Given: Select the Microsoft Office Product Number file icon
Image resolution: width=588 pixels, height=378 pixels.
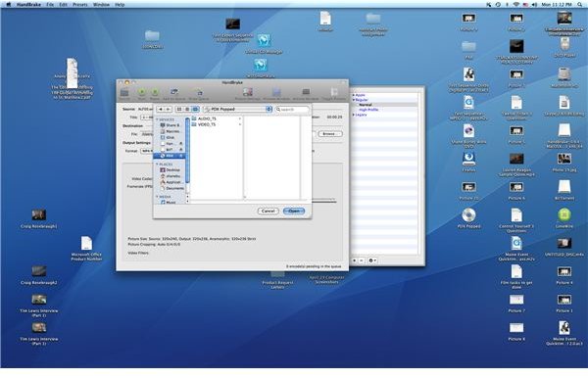Looking at the screenshot, I should (86, 248).
